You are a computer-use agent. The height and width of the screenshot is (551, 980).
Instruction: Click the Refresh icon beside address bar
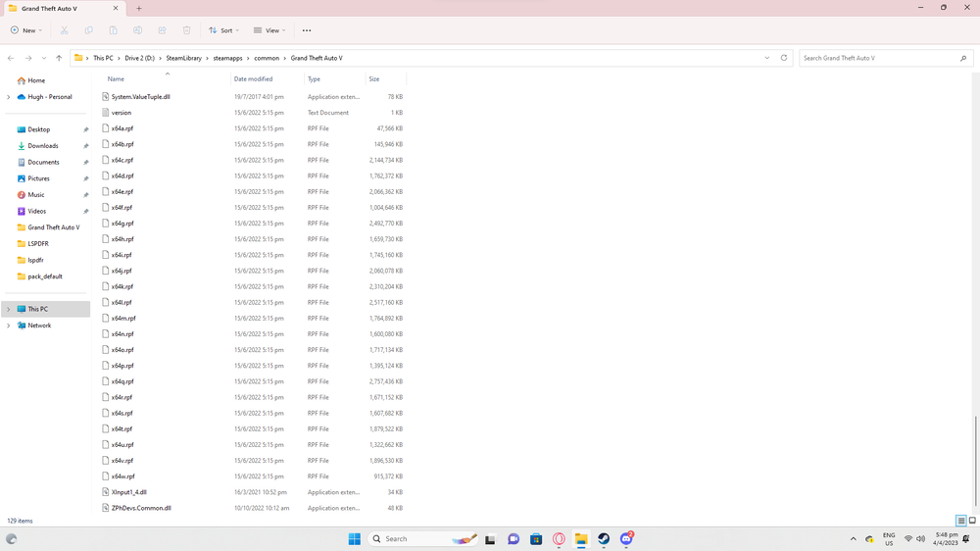[784, 58]
